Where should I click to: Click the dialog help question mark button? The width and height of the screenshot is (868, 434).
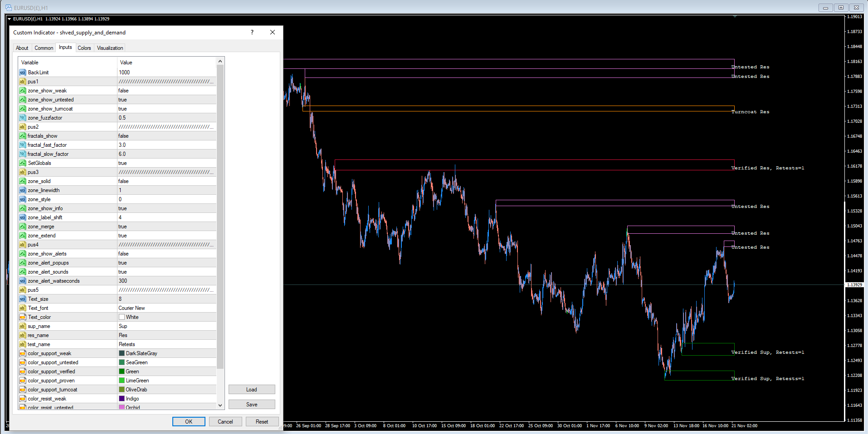(252, 32)
